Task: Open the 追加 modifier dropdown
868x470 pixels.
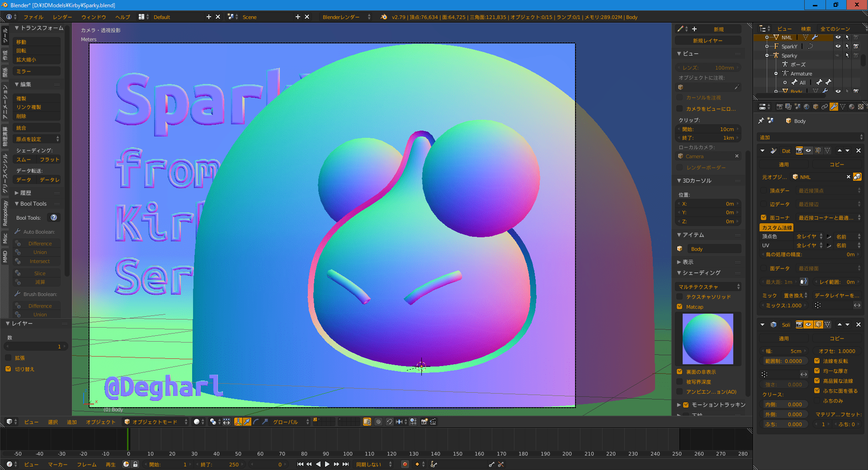Action: [811, 137]
